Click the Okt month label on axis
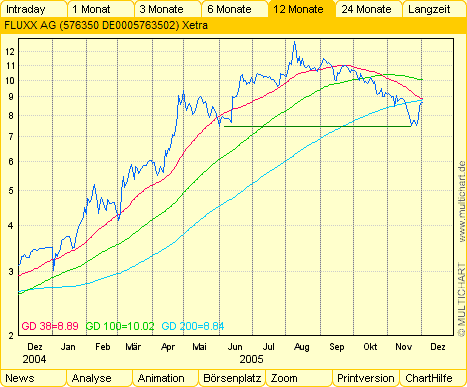The image size is (467, 387). pos(370,347)
